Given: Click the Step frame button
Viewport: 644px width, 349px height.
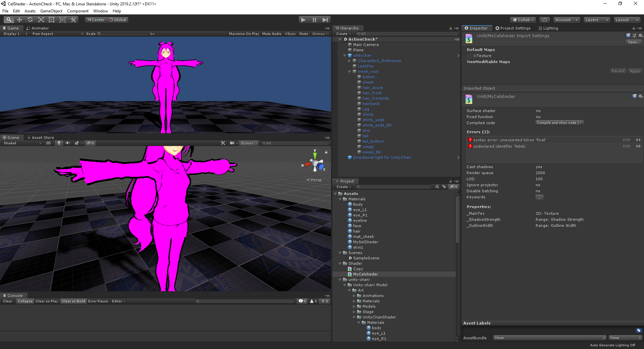Looking at the screenshot, I should 325,20.
